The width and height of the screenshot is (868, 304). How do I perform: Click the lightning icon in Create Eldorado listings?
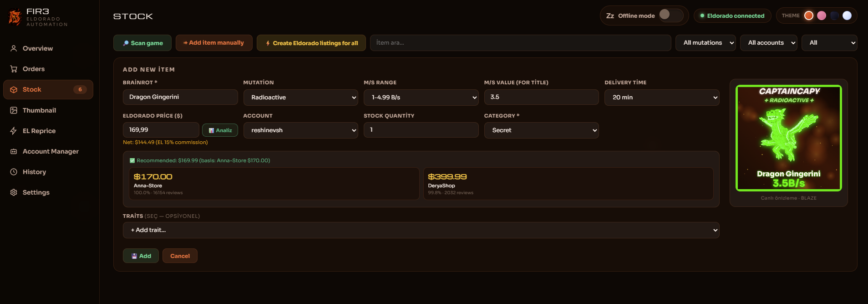268,43
